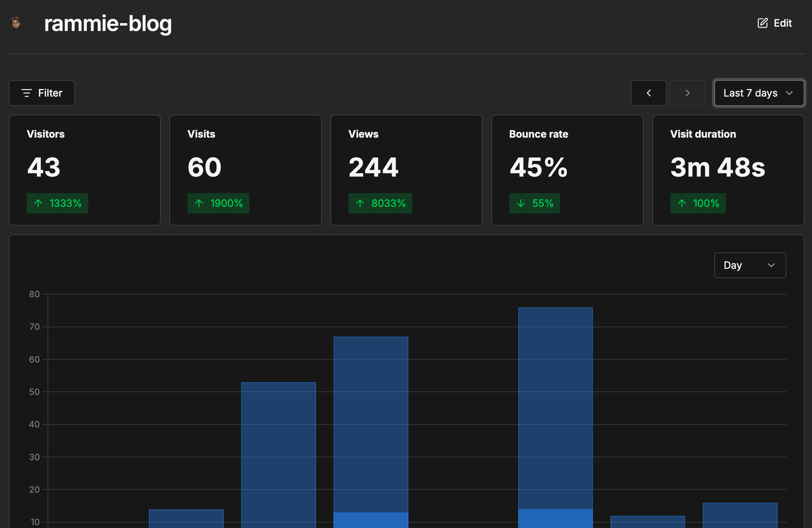The height and width of the screenshot is (528, 812).
Task: Click the 1900% visits change badge
Action: tap(218, 203)
